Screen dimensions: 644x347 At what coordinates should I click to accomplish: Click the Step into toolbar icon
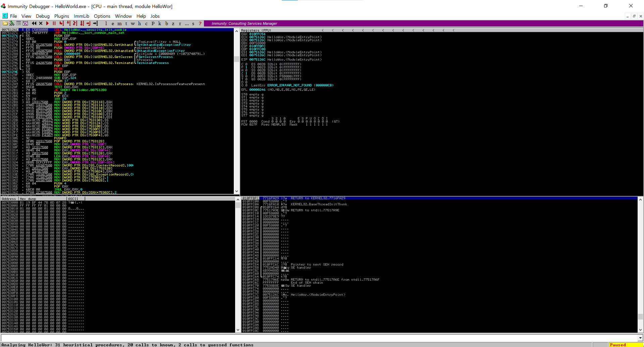[61, 23]
